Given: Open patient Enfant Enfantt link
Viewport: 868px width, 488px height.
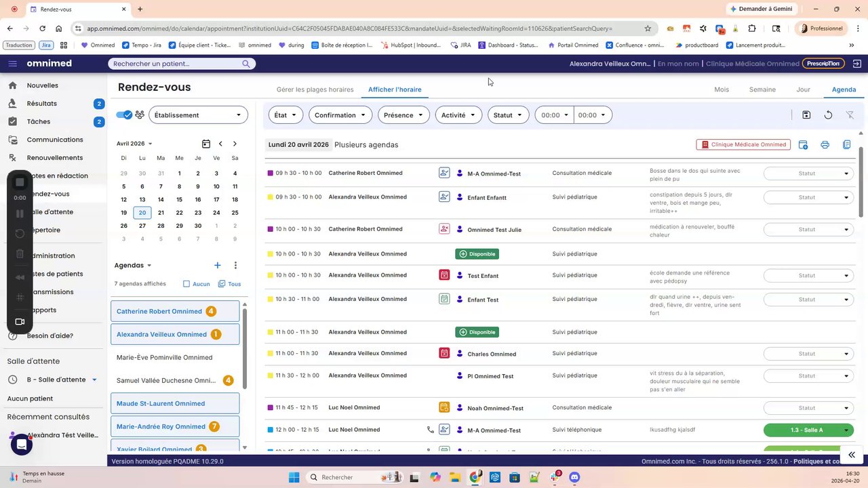Looking at the screenshot, I should click(x=487, y=198).
